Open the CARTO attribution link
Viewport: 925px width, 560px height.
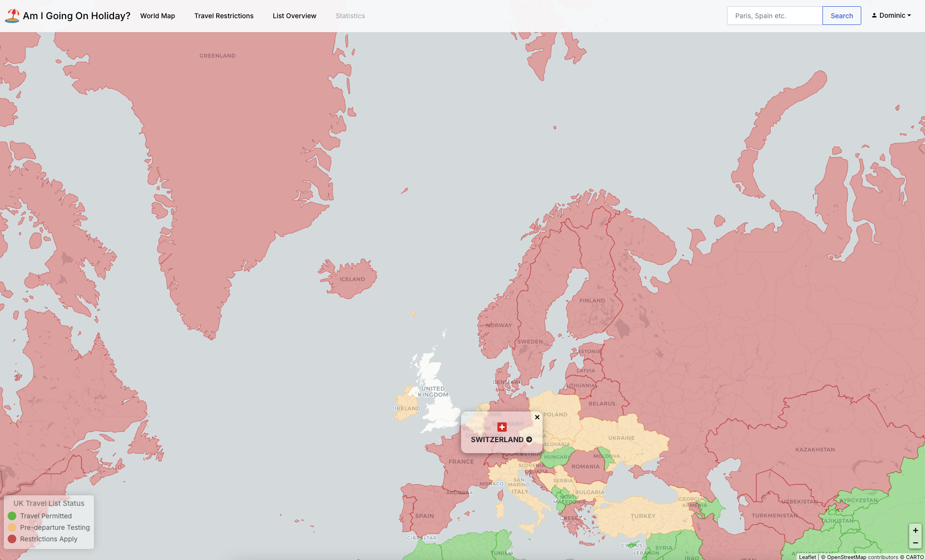pos(914,557)
